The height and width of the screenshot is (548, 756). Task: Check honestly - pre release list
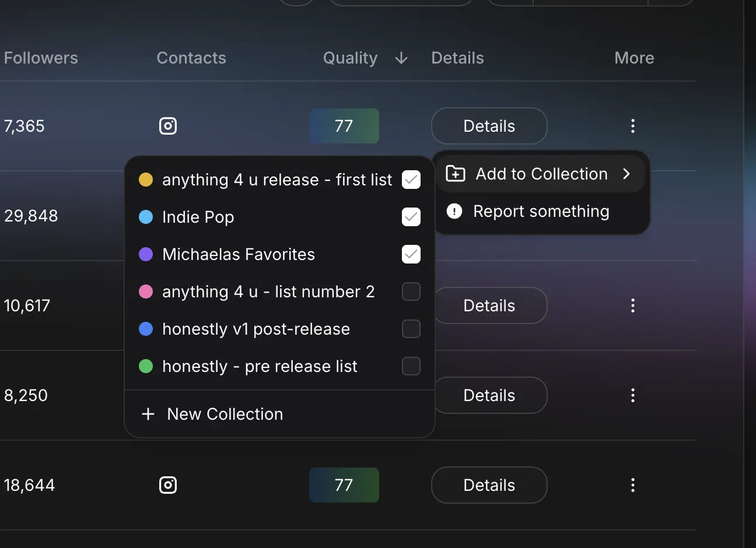[411, 366]
